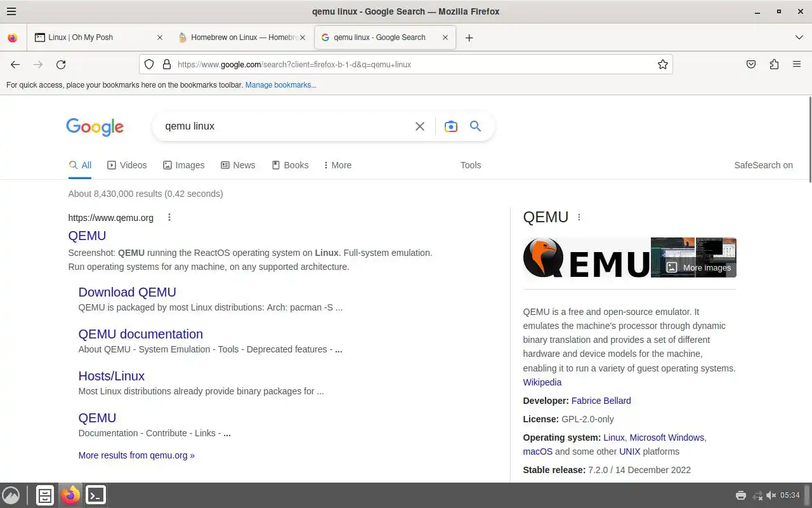List all tabs dropdown chevron
This screenshot has width=812, height=508.
[x=799, y=37]
